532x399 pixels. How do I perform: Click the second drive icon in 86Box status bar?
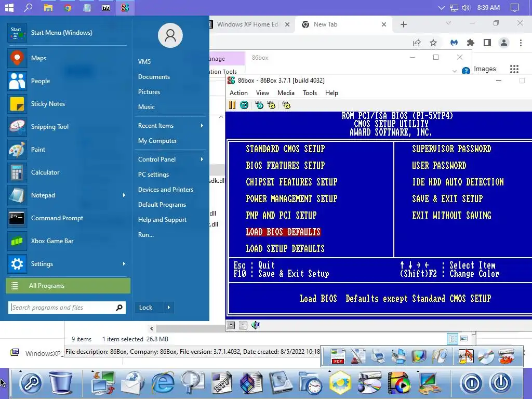click(x=243, y=325)
